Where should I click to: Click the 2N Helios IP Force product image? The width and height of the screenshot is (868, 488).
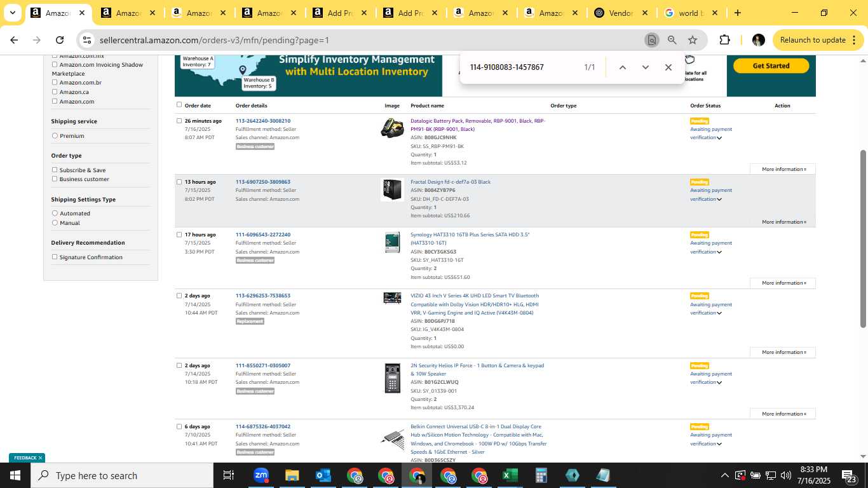(x=392, y=378)
